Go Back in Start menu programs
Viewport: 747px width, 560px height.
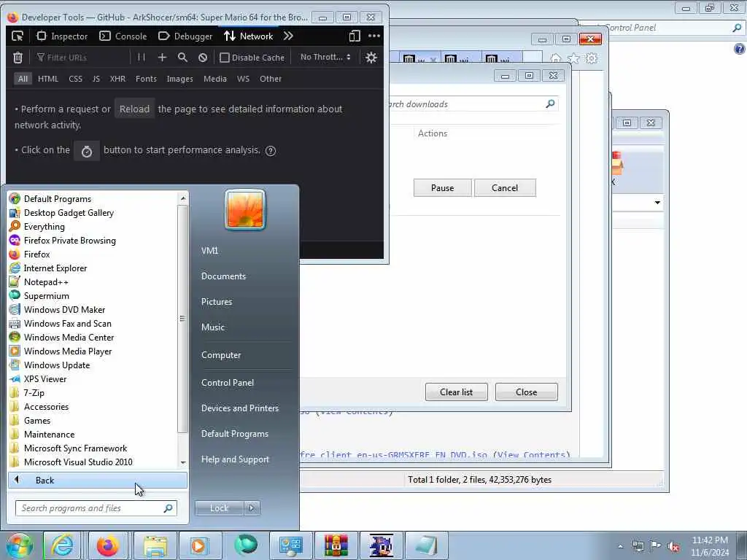click(98, 480)
